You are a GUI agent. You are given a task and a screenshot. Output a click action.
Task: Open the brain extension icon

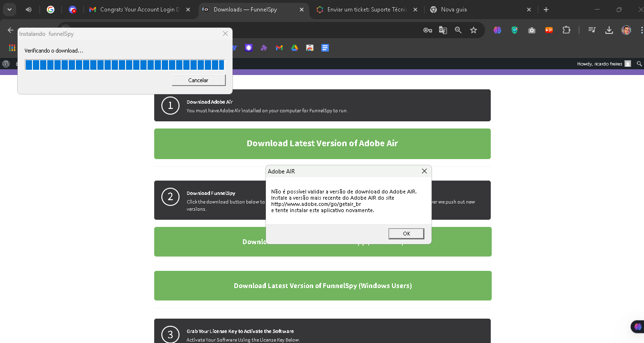click(497, 30)
